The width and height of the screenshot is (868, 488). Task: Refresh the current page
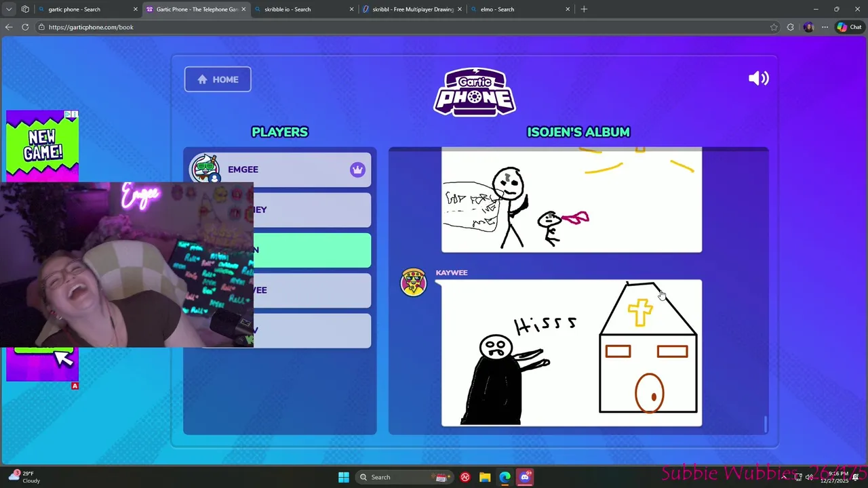(x=25, y=27)
